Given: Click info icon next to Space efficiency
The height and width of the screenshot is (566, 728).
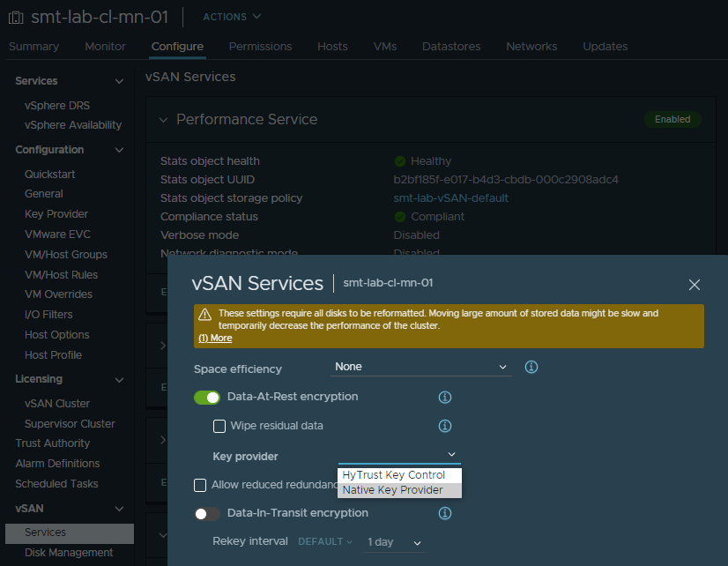Looking at the screenshot, I should coord(531,367).
